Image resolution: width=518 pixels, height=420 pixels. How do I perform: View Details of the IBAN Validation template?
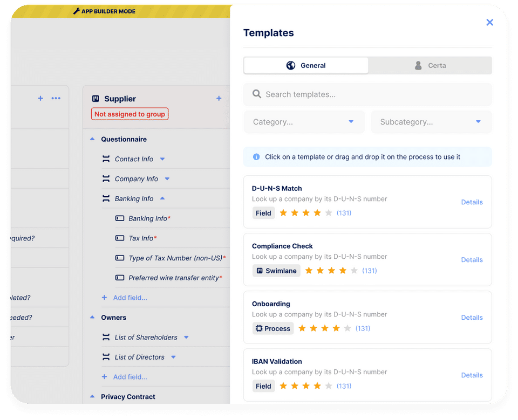pyautogui.click(x=472, y=375)
